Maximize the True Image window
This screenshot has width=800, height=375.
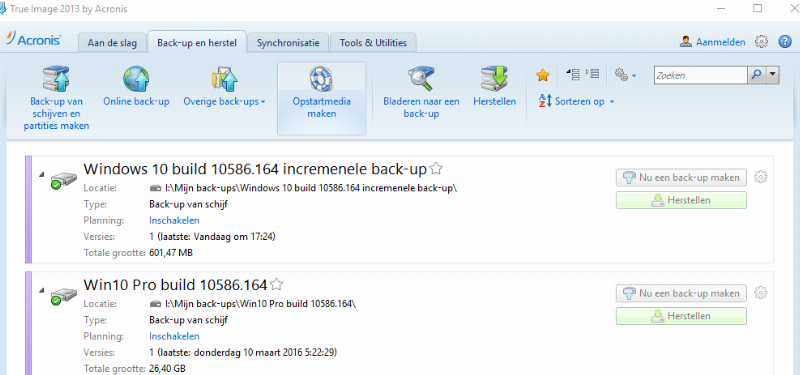[758, 9]
